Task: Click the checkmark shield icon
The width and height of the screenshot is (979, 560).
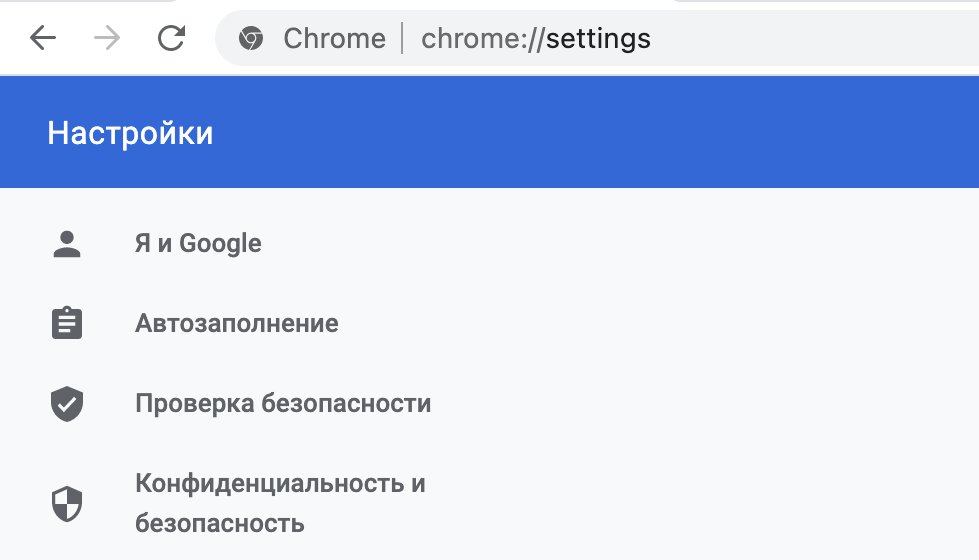Action: coord(67,404)
